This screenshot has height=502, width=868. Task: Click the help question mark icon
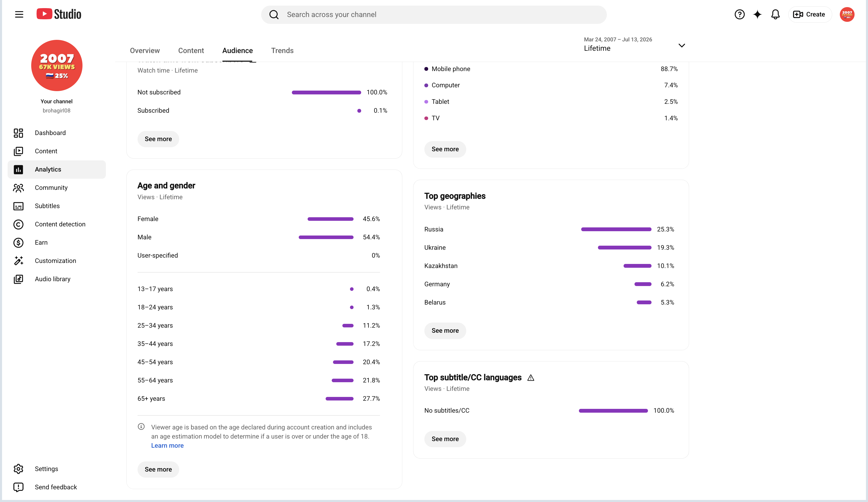pos(739,14)
